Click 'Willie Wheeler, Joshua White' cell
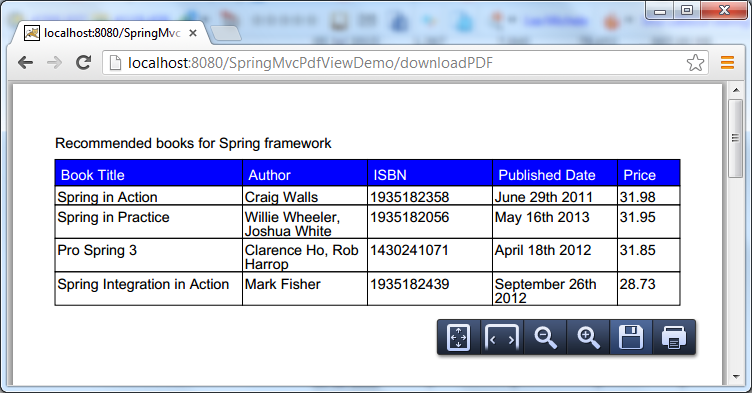The height and width of the screenshot is (393, 752). (x=305, y=222)
